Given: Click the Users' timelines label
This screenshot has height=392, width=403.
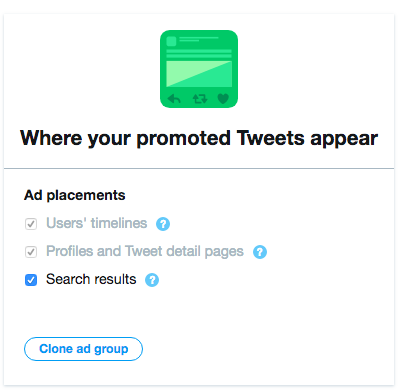Looking at the screenshot, I should pyautogui.click(x=96, y=223).
